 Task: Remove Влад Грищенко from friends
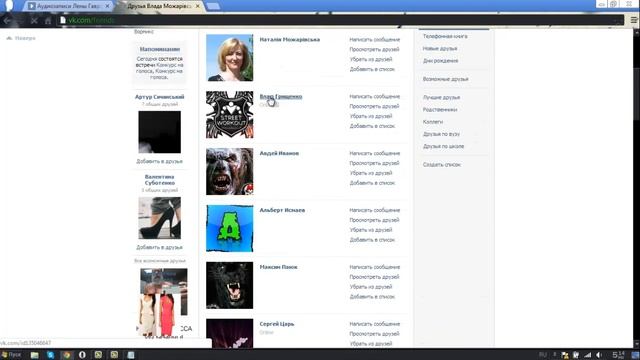(x=371, y=116)
